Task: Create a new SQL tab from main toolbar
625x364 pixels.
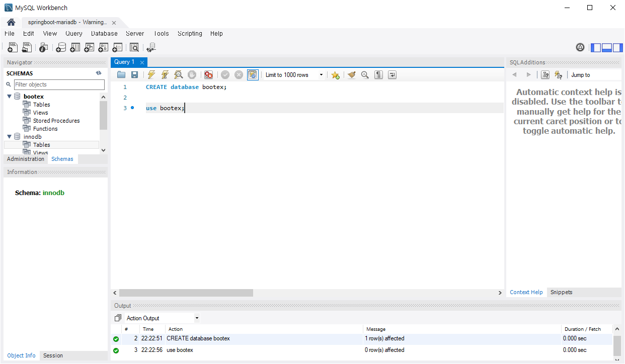Action: click(x=13, y=47)
